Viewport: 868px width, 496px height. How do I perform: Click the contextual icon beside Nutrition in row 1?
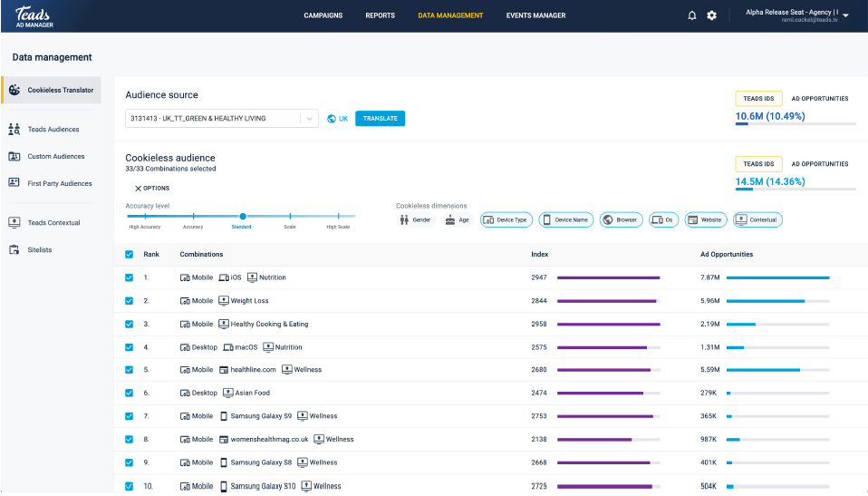click(252, 277)
